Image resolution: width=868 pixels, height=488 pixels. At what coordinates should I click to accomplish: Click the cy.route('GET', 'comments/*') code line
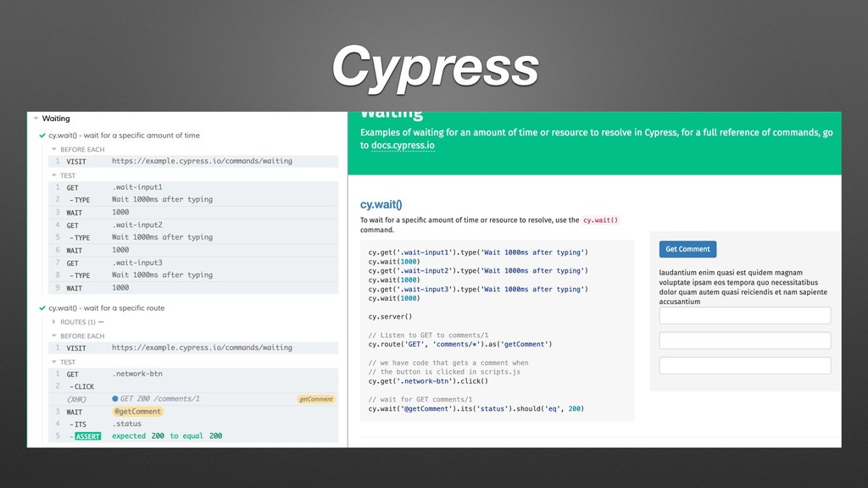(460, 344)
